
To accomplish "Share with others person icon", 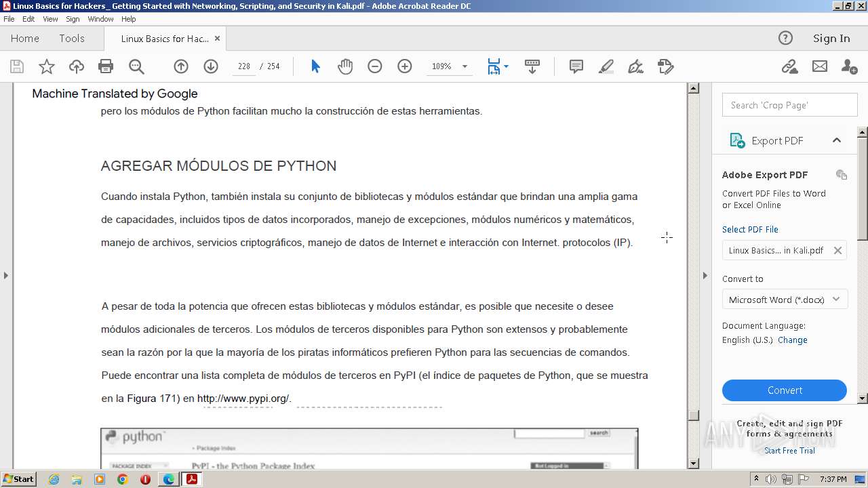I will click(849, 66).
